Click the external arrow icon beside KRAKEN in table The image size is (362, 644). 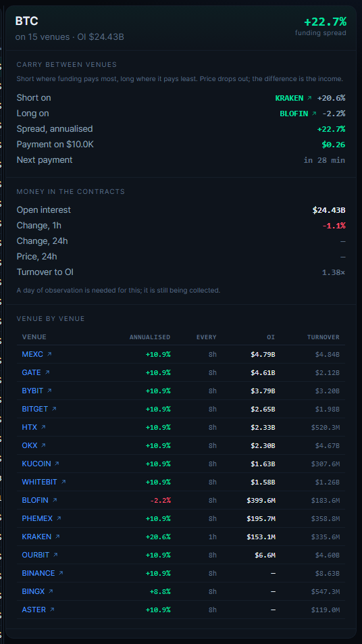coord(57,537)
